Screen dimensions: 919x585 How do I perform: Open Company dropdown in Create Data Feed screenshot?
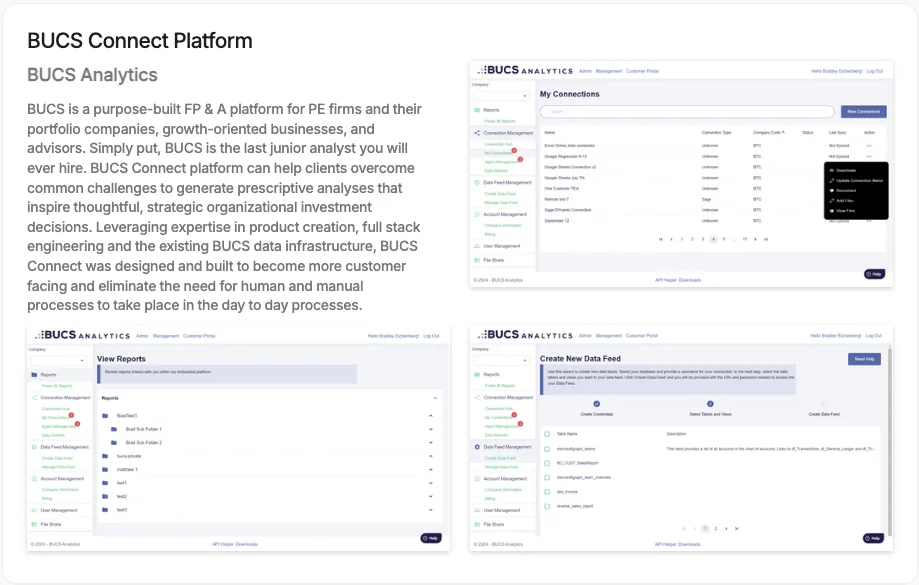tap(501, 360)
